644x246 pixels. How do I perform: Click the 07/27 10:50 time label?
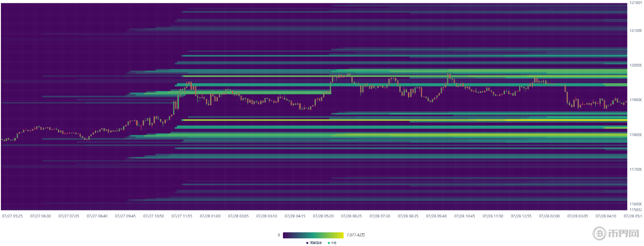click(154, 216)
